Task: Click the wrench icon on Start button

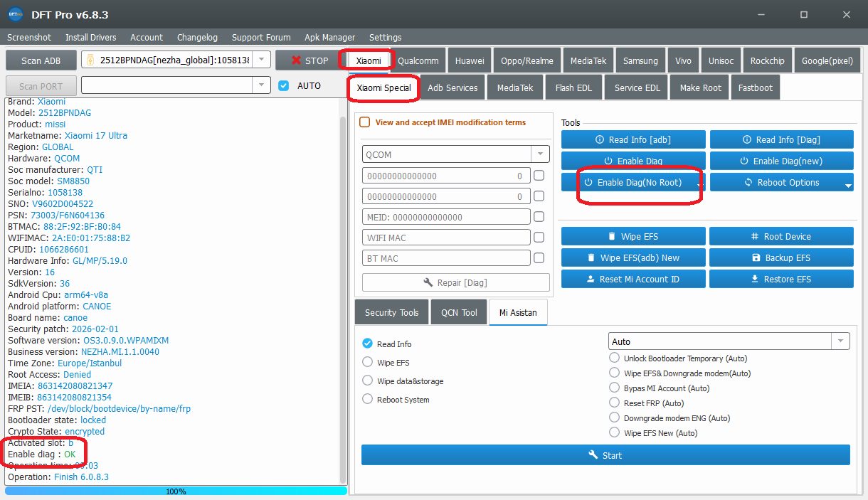Action: [x=593, y=455]
